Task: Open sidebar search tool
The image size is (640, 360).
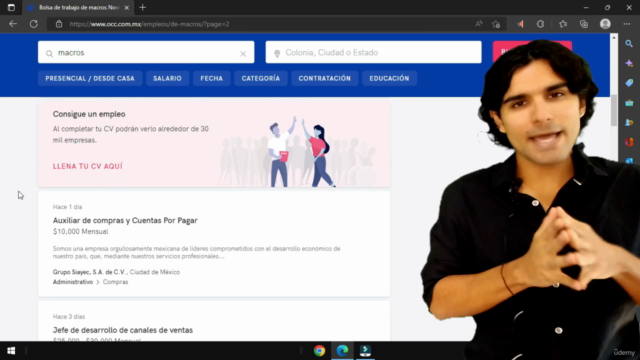Action: tap(629, 43)
